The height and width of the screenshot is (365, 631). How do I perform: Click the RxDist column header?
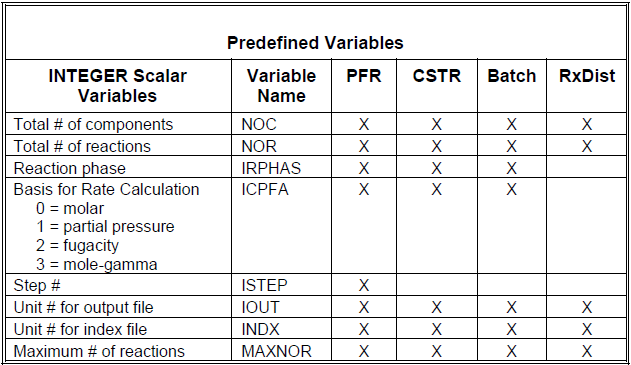[587, 76]
